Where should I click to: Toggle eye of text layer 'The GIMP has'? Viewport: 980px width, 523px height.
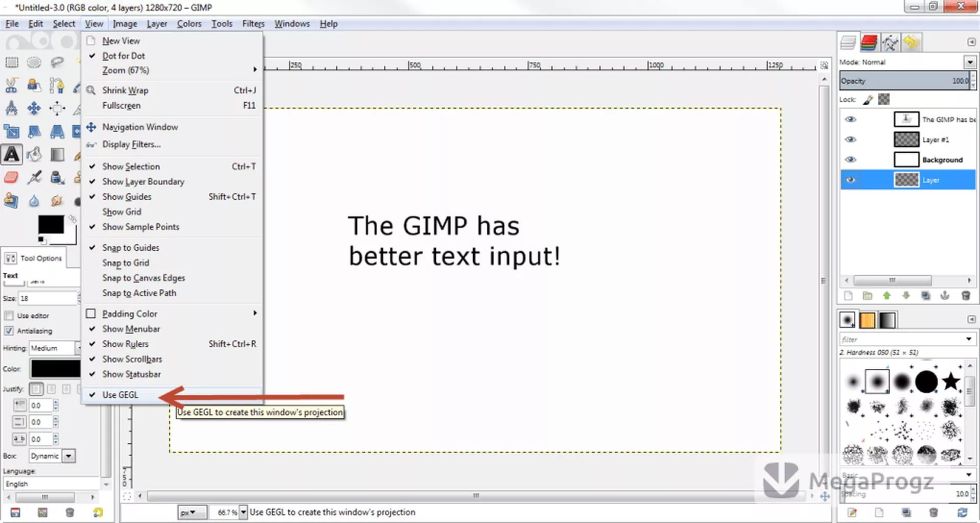click(850, 119)
